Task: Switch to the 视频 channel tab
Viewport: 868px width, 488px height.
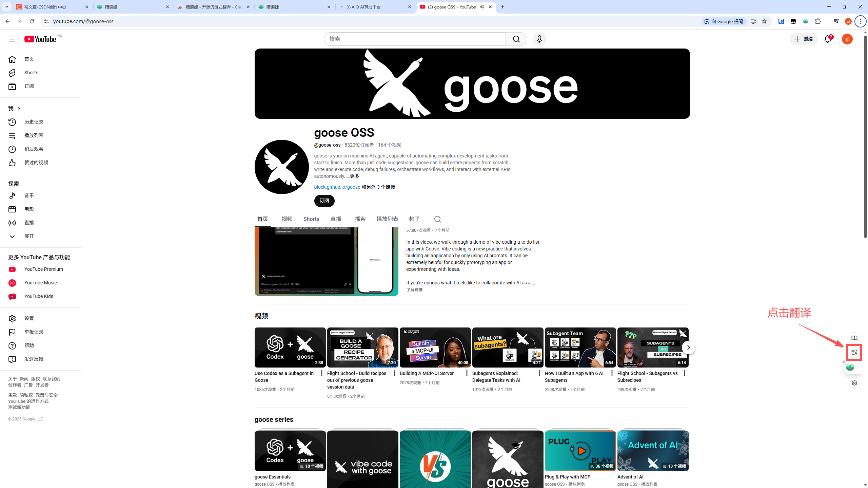Action: pyautogui.click(x=287, y=219)
